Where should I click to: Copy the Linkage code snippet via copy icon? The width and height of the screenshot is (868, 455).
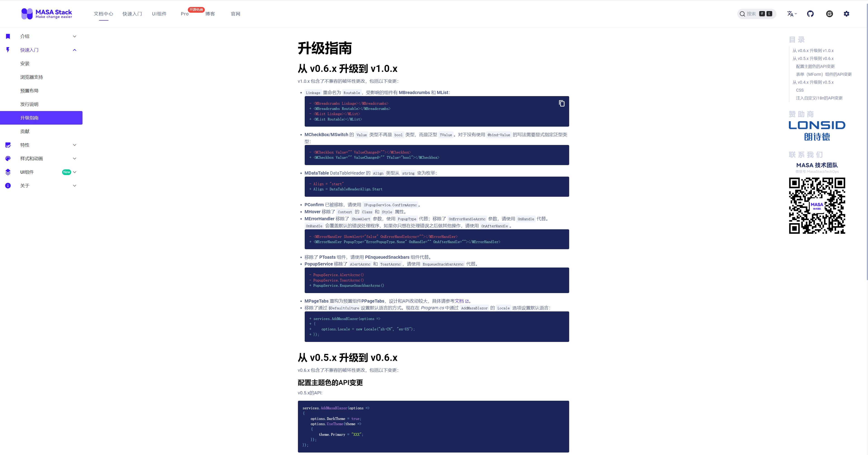pyautogui.click(x=561, y=104)
